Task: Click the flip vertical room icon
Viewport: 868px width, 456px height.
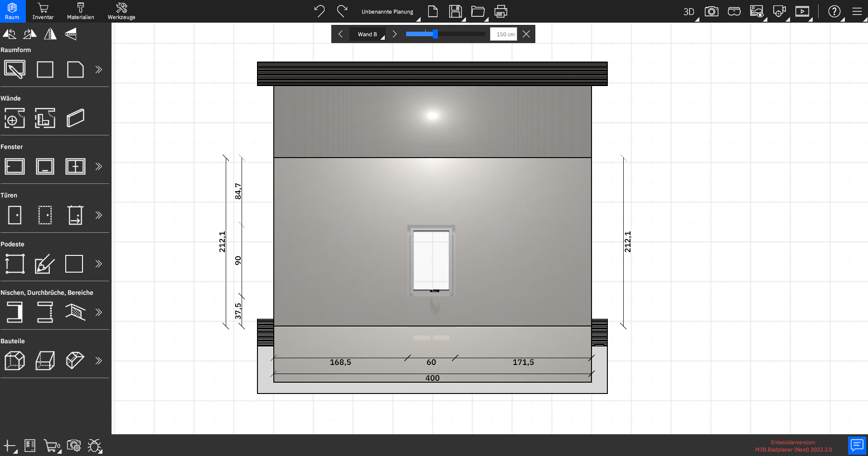Action: [71, 34]
